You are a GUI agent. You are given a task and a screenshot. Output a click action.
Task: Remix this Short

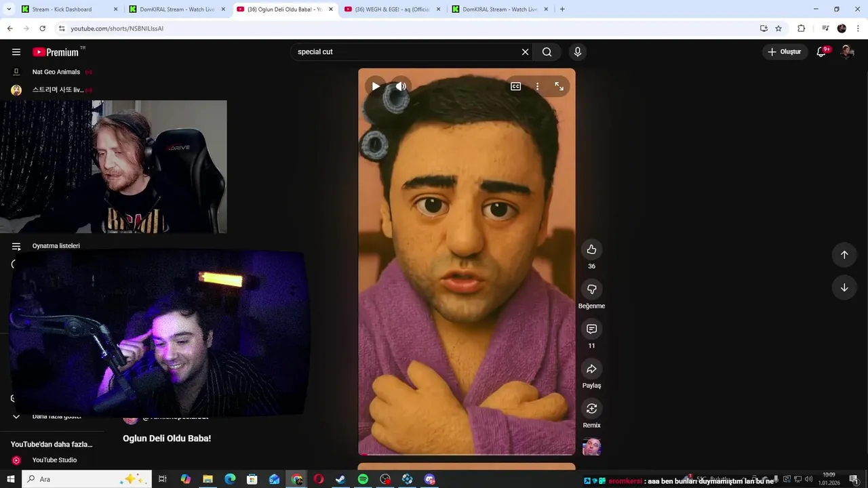tap(591, 409)
